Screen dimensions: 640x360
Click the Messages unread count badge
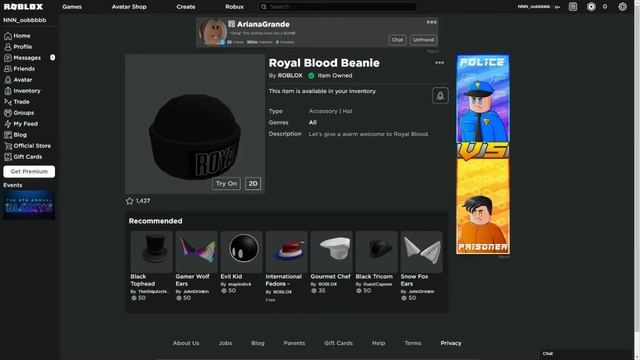pos(53,58)
